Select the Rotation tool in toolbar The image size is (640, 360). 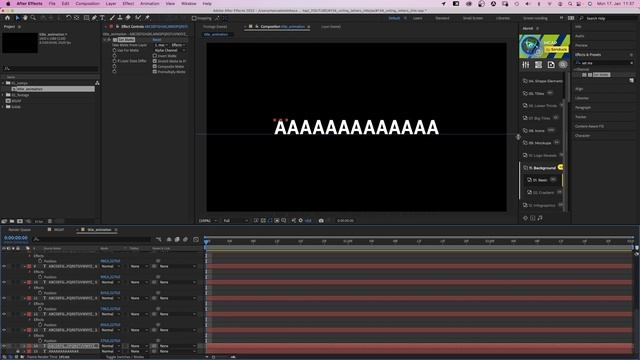(x=68, y=18)
